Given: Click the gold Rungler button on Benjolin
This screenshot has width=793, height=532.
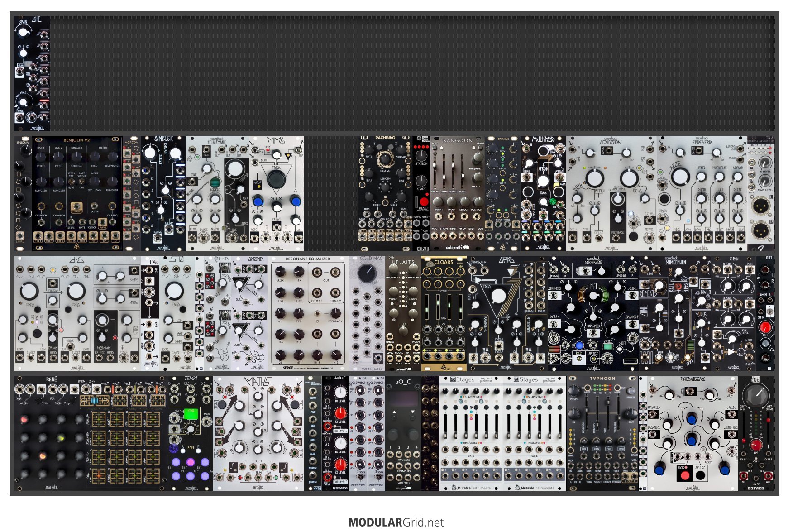Looking at the screenshot, I should pos(76,208).
